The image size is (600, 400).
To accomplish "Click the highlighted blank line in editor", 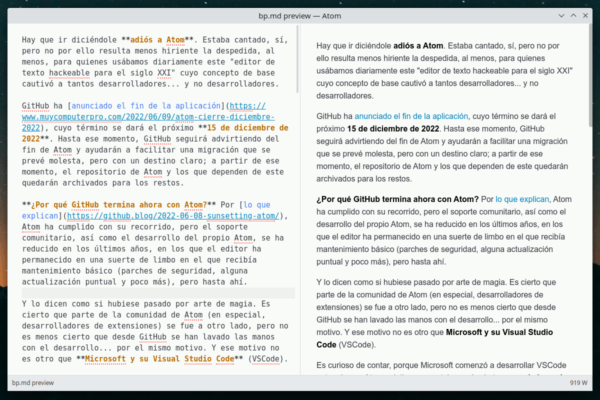I will (158, 293).
